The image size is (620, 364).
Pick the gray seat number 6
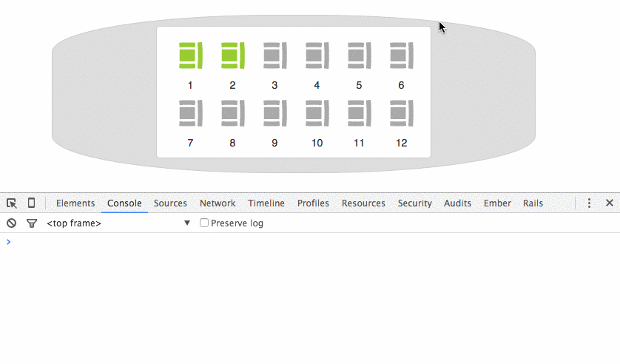tap(401, 55)
